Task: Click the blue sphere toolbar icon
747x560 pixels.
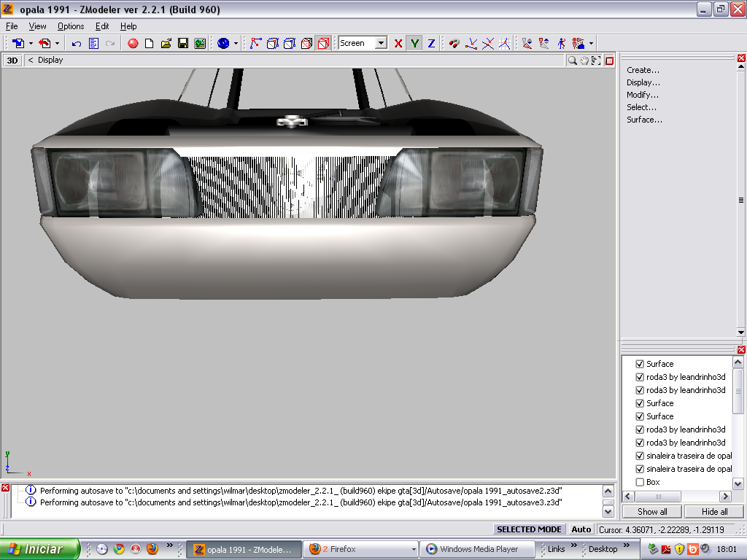Action: coord(223,43)
